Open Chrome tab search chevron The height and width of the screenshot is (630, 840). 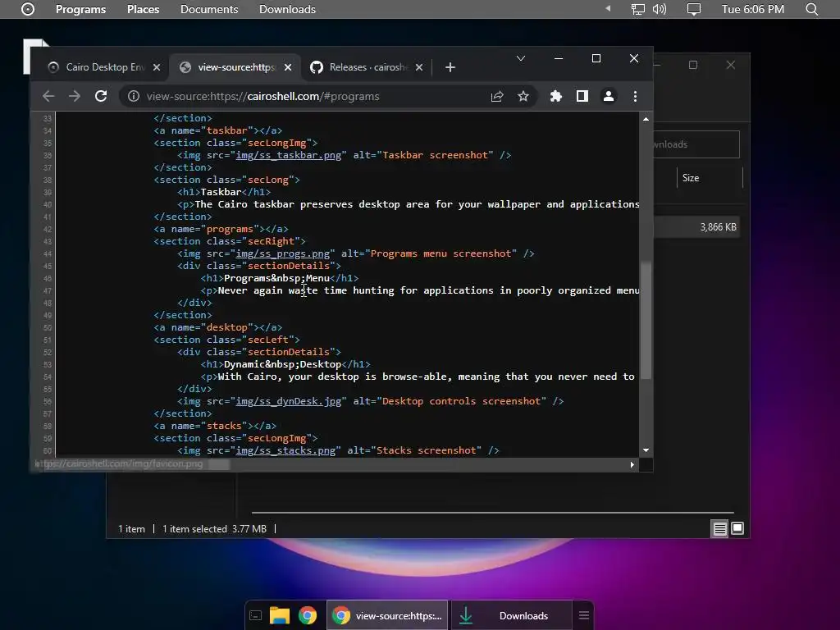pos(521,58)
